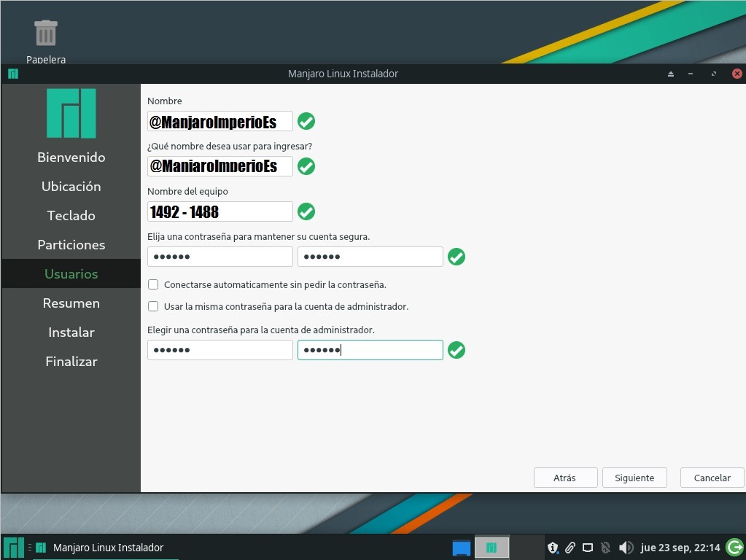Go to the Instalar step in sidebar
746x560 pixels.
(71, 332)
